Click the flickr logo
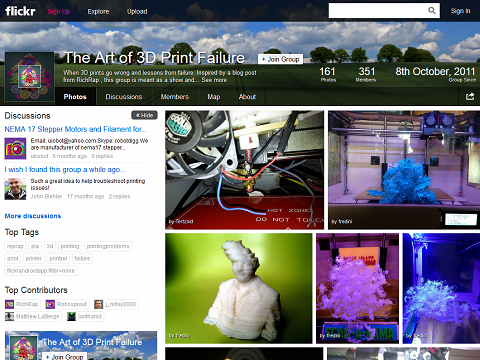This screenshot has height=360, width=480. pyautogui.click(x=20, y=11)
